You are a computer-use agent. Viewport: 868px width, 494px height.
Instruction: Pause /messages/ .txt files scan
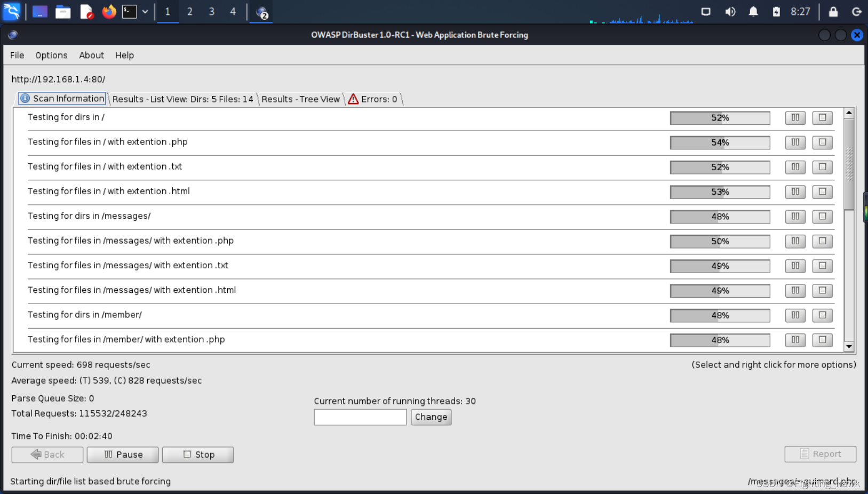[795, 266]
